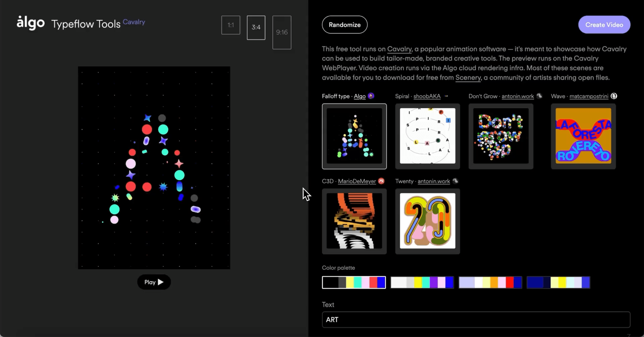Click the Color palette label

[338, 268]
